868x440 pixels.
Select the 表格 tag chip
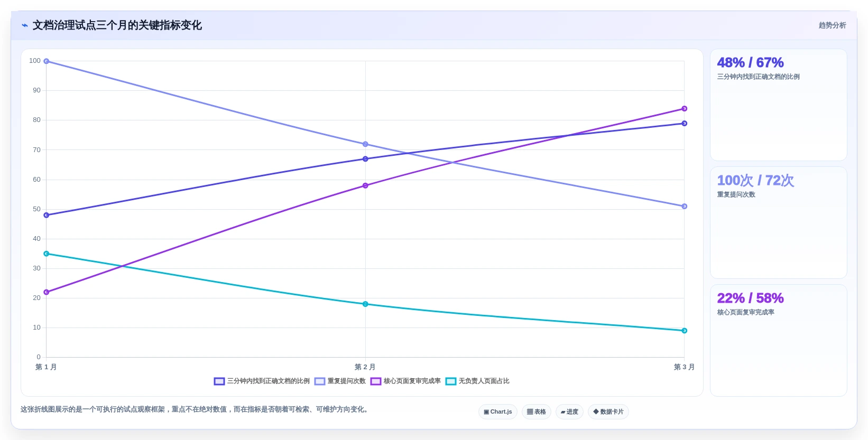(x=537, y=412)
